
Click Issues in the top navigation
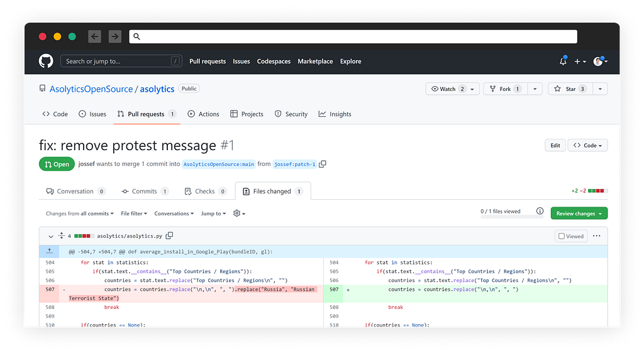click(x=241, y=61)
